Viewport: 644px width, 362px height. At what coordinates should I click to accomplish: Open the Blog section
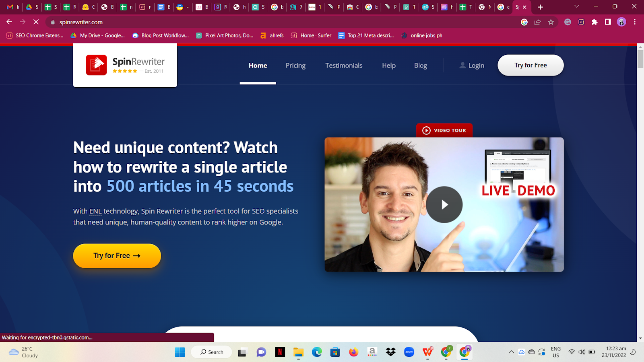click(x=421, y=66)
